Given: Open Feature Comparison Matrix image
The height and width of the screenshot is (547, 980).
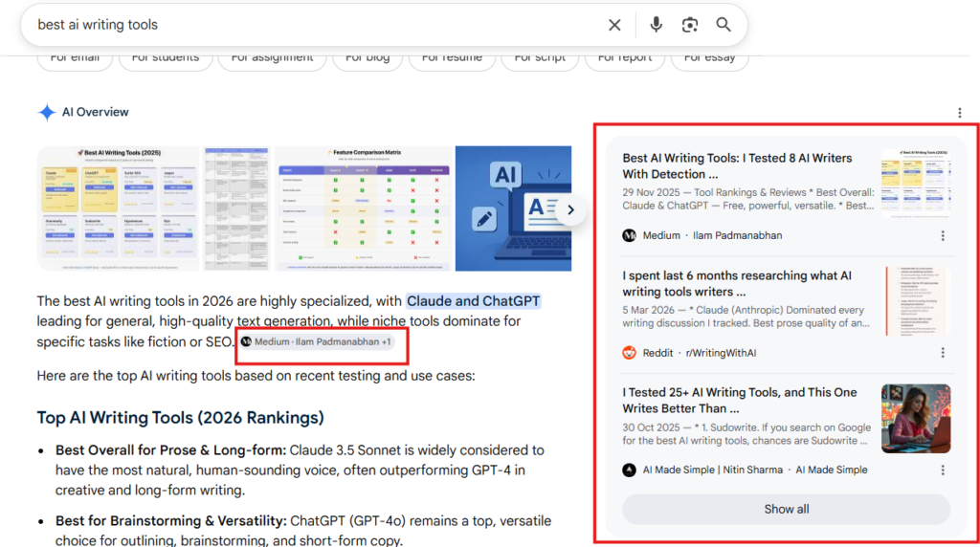Looking at the screenshot, I should click(x=363, y=208).
